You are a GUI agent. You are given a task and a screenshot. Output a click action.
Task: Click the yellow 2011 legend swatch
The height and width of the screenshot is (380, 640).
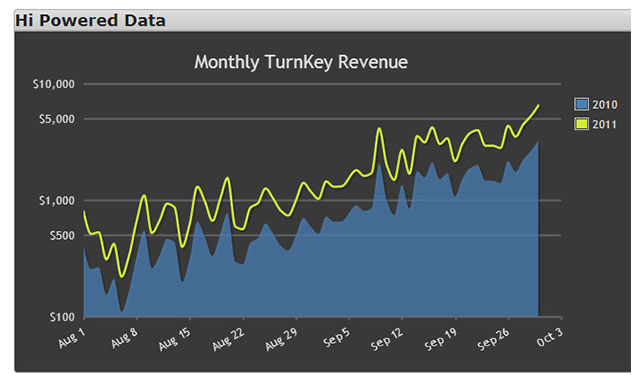(x=581, y=124)
